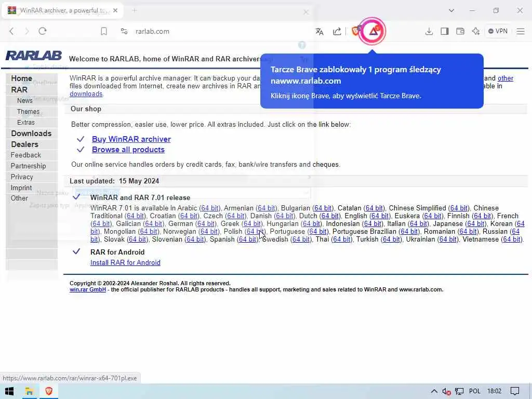Screen dimensions: 532x399
Task: Open RAR in site navigation
Action: (x=19, y=90)
